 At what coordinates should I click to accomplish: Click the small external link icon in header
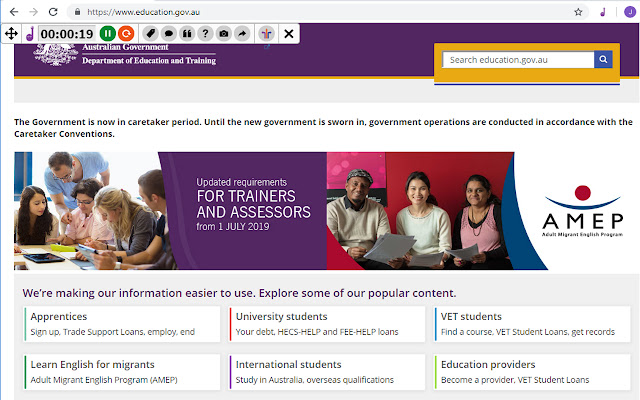[267, 47]
